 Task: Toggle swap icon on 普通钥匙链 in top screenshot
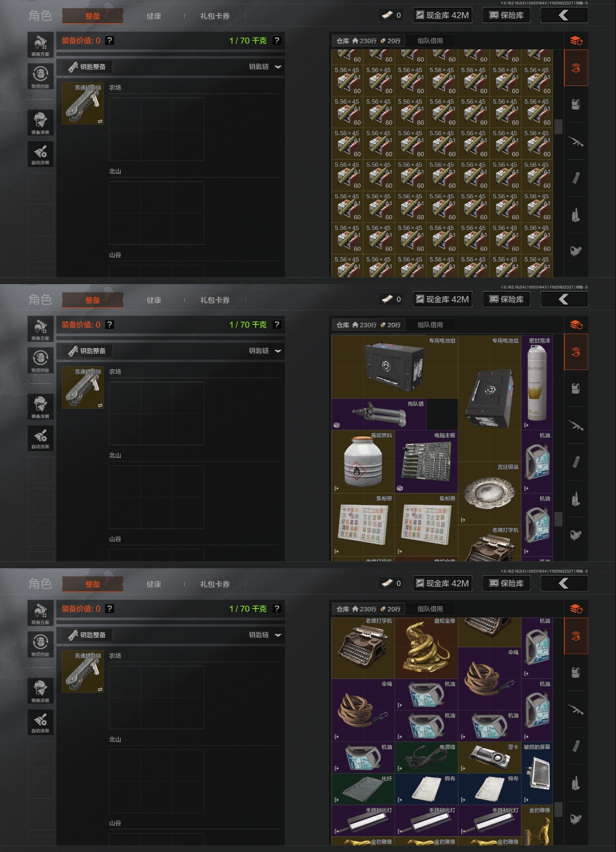100,121
